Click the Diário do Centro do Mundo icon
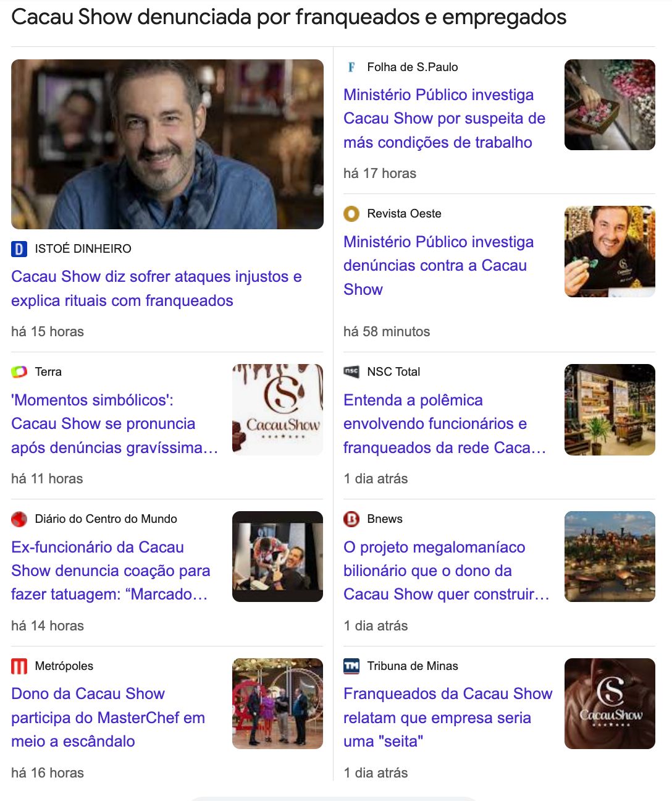Screen dimensions: 672x801 19,519
